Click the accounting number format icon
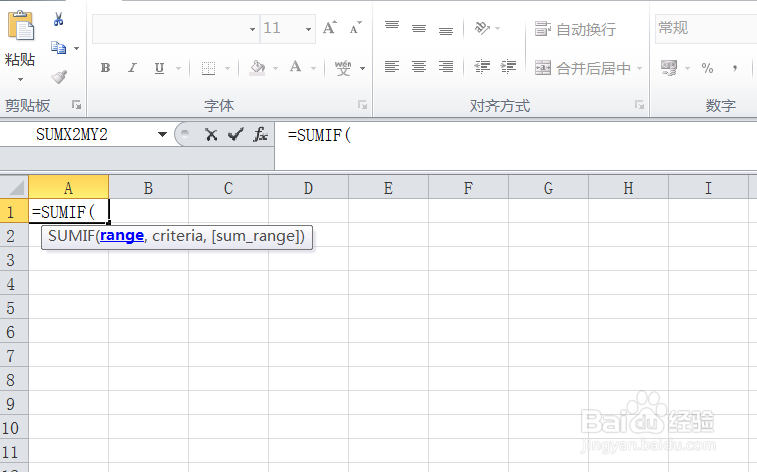This screenshot has width=757, height=472. pyautogui.click(x=669, y=68)
